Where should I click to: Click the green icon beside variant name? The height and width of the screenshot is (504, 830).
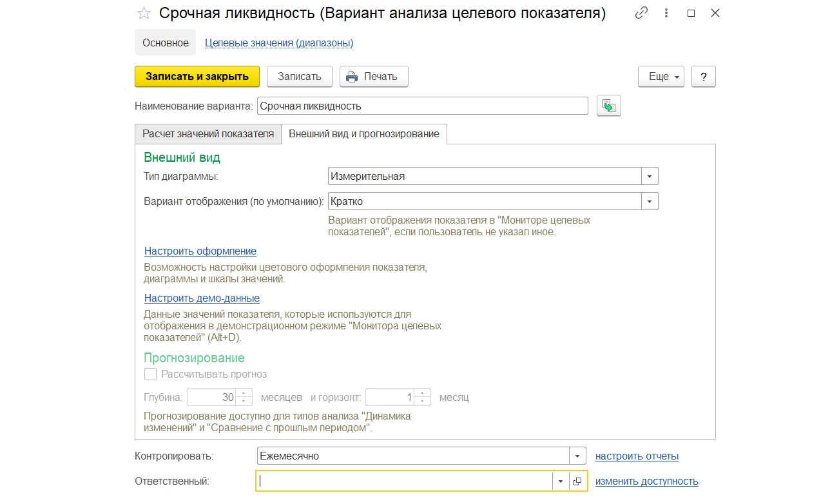click(609, 106)
